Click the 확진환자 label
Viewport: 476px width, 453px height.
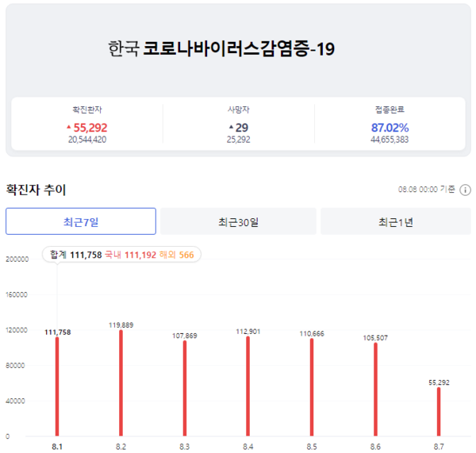(87, 109)
